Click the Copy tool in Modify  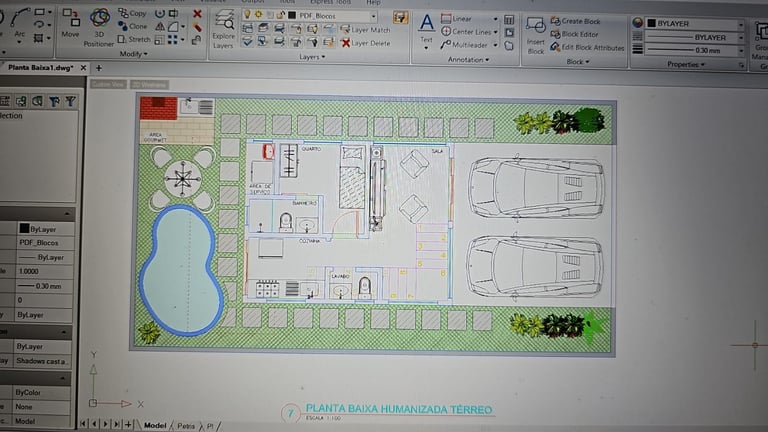[133, 13]
